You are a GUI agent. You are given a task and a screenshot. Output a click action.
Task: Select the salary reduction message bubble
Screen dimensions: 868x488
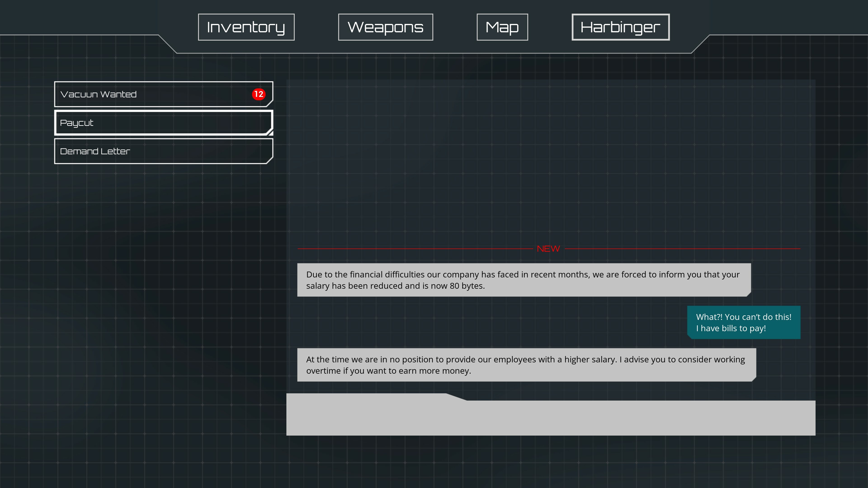click(522, 280)
